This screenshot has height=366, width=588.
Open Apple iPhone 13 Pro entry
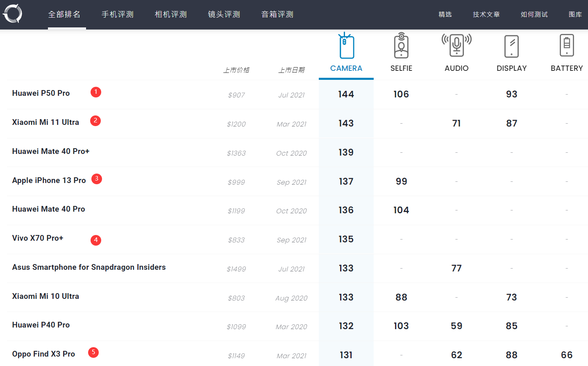[49, 181]
